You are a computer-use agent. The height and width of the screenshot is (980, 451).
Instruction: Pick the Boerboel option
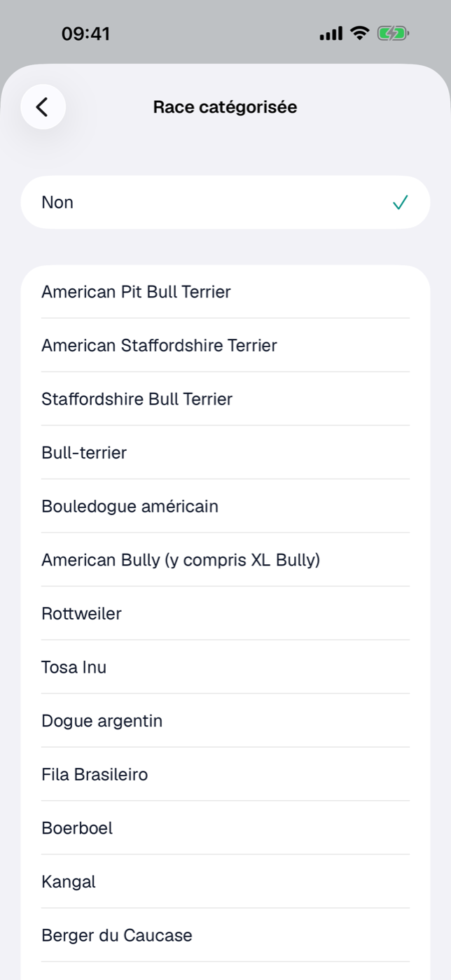[x=225, y=828]
